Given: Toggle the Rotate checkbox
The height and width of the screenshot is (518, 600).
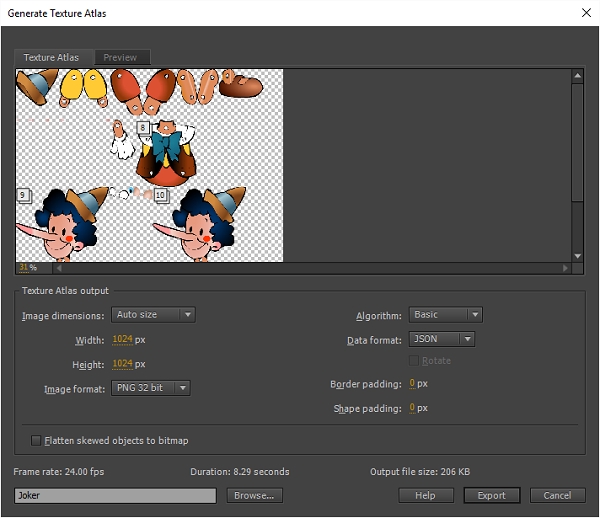Looking at the screenshot, I should point(414,361).
